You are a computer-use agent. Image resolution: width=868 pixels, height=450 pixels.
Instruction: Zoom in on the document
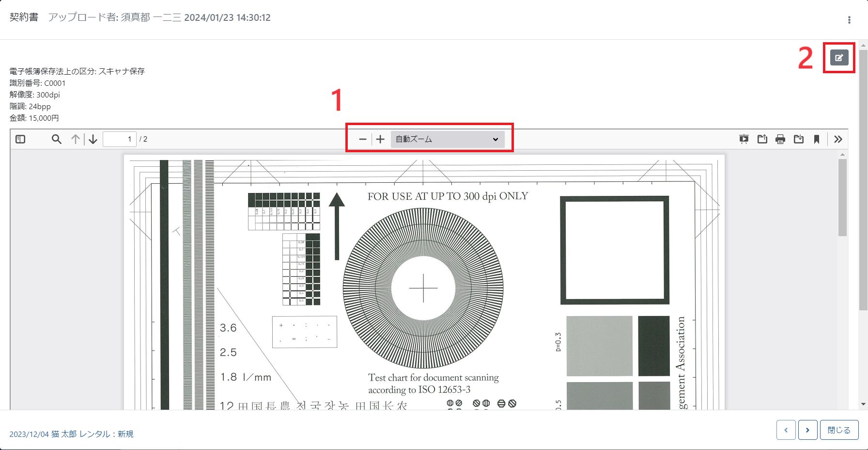[381, 139]
